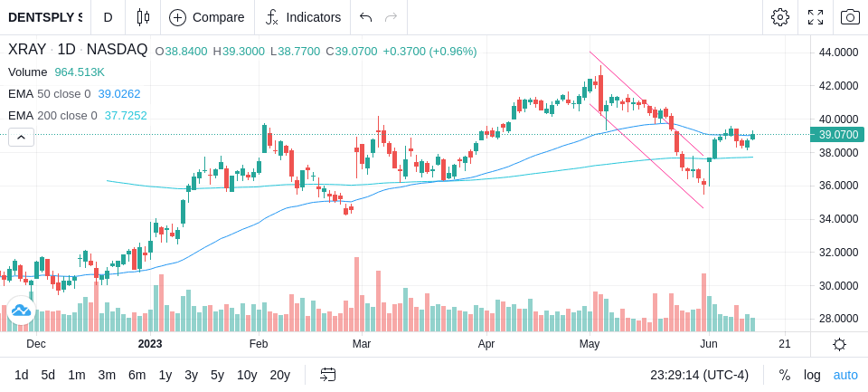
Task: Click the 2023 time axis label
Action: point(150,344)
